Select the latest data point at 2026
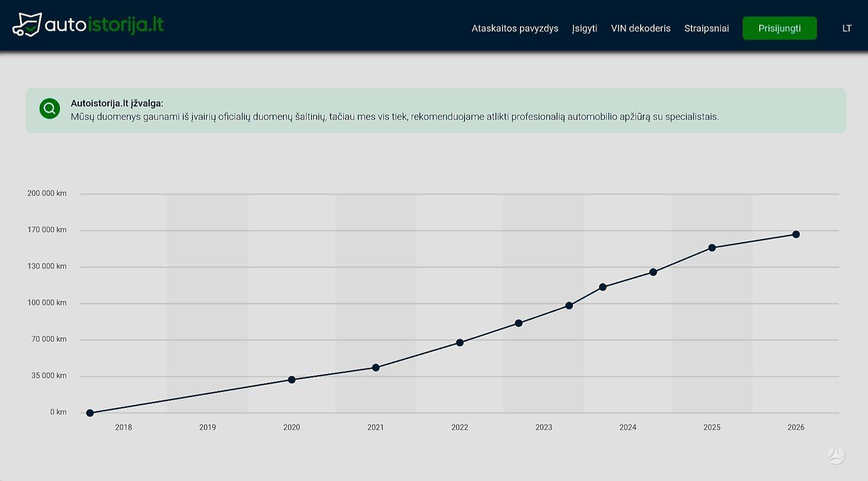Image resolution: width=868 pixels, height=481 pixels. click(796, 235)
